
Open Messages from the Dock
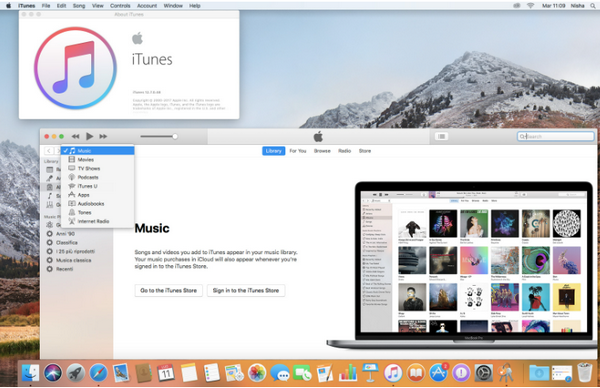280,373
